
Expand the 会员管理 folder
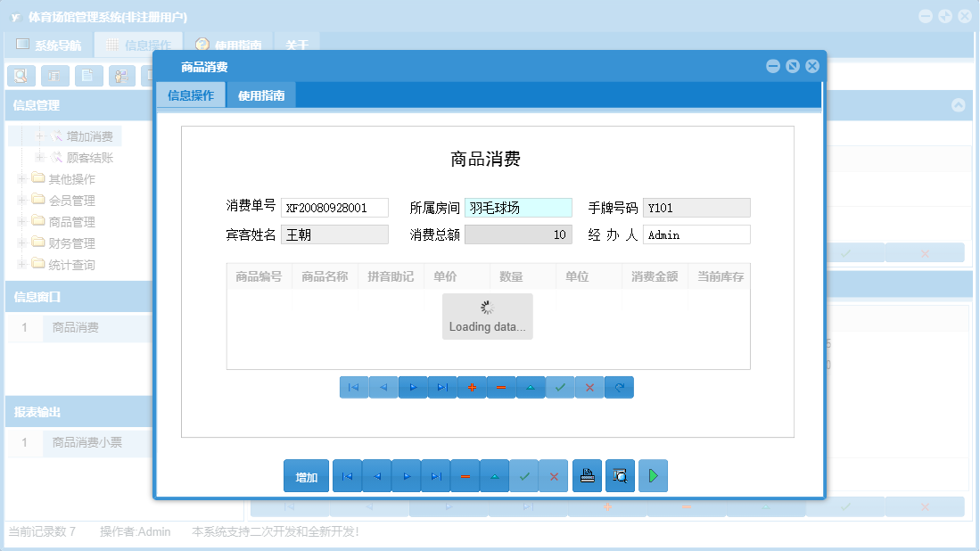pyautogui.click(x=21, y=200)
